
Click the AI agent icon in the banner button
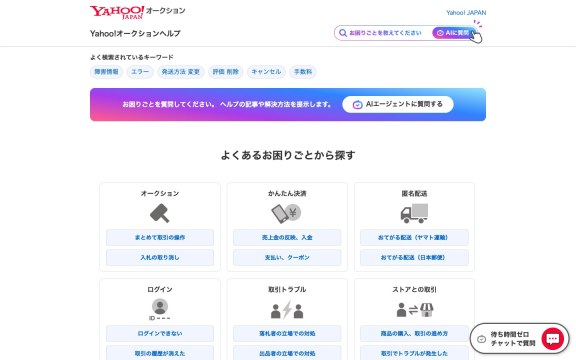[357, 105]
